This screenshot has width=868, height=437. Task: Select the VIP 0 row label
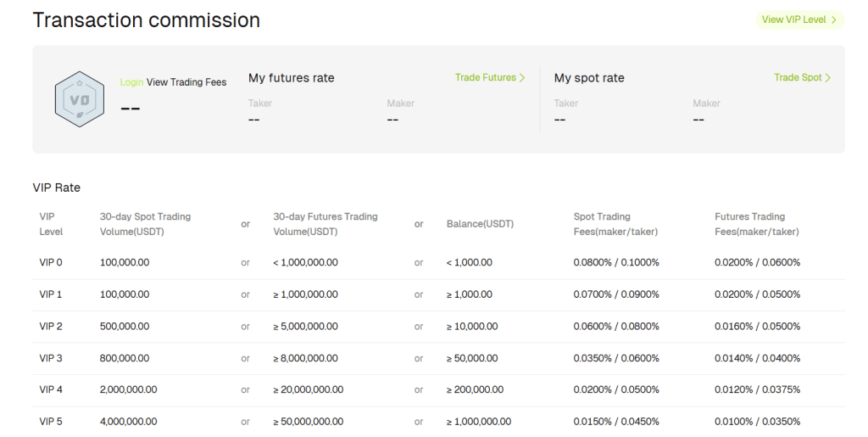tap(51, 263)
